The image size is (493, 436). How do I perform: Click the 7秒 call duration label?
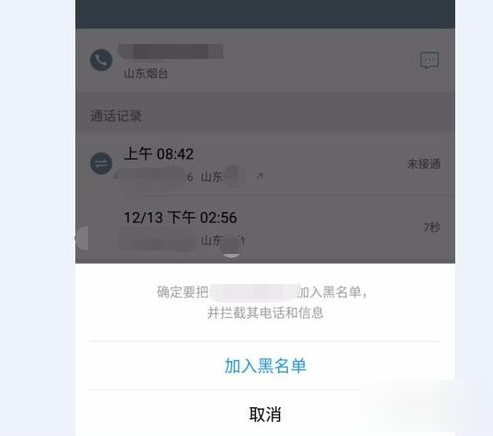point(432,227)
